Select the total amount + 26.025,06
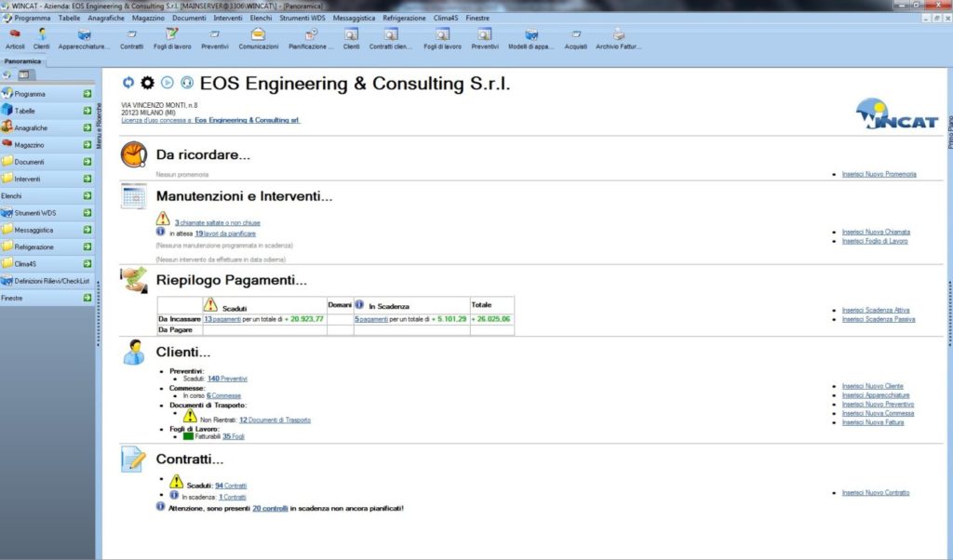 point(490,319)
